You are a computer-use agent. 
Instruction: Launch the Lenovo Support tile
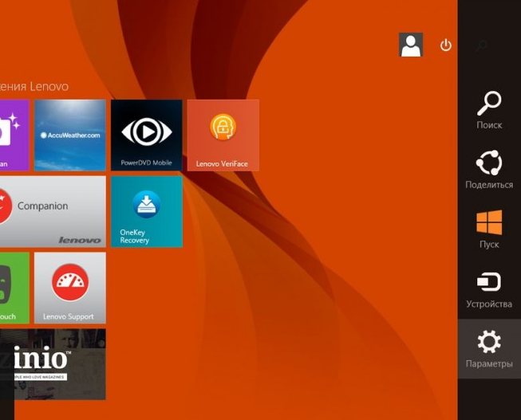(x=69, y=287)
